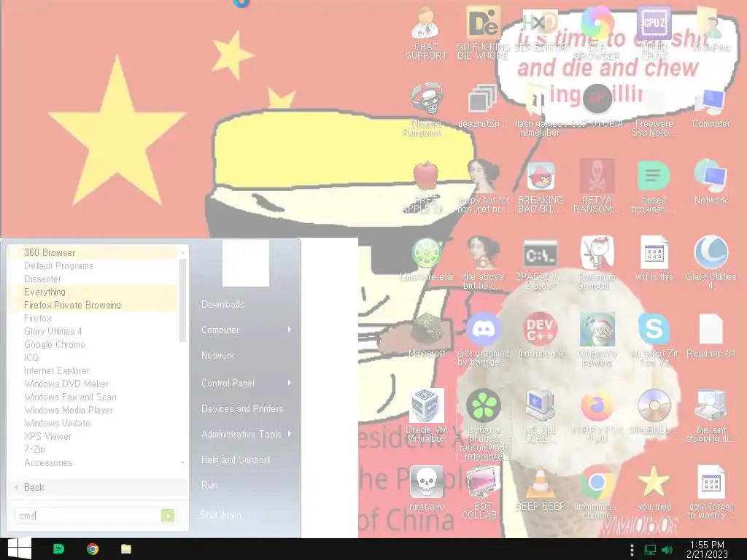This screenshot has height=560, width=747.
Task: Open the DEV C++ desktop icon
Action: (540, 335)
